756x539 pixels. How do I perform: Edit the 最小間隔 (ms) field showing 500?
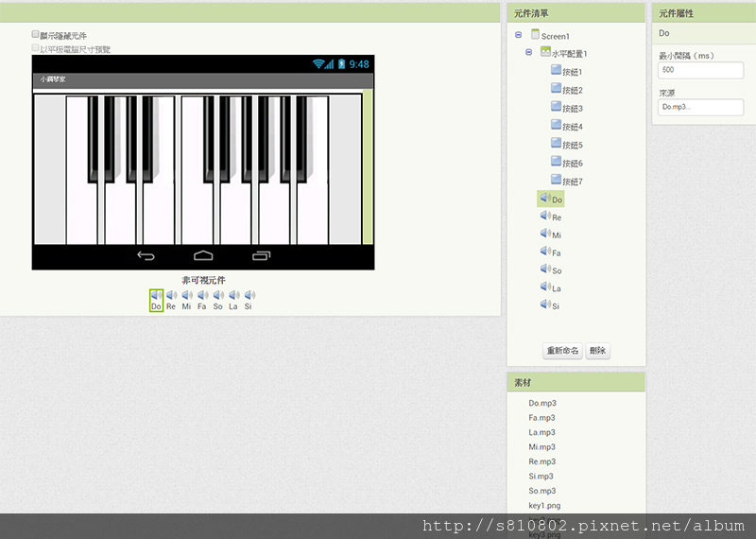tap(700, 70)
